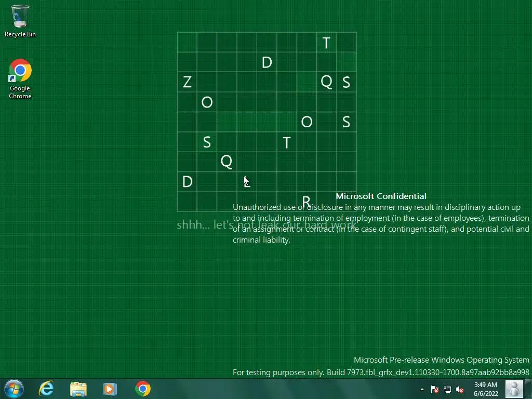Show hidden tray icons arrow
Screen dimensions: 532x399
tap(422, 389)
